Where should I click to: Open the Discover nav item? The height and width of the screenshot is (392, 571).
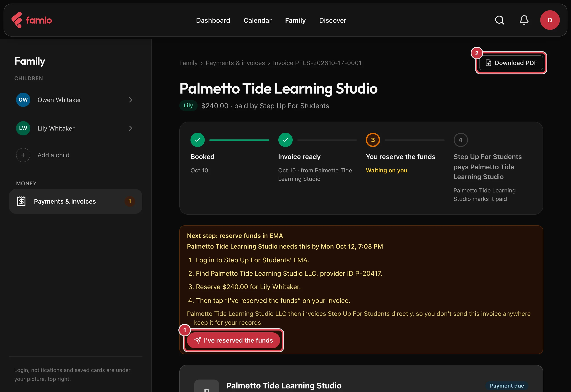tap(333, 20)
